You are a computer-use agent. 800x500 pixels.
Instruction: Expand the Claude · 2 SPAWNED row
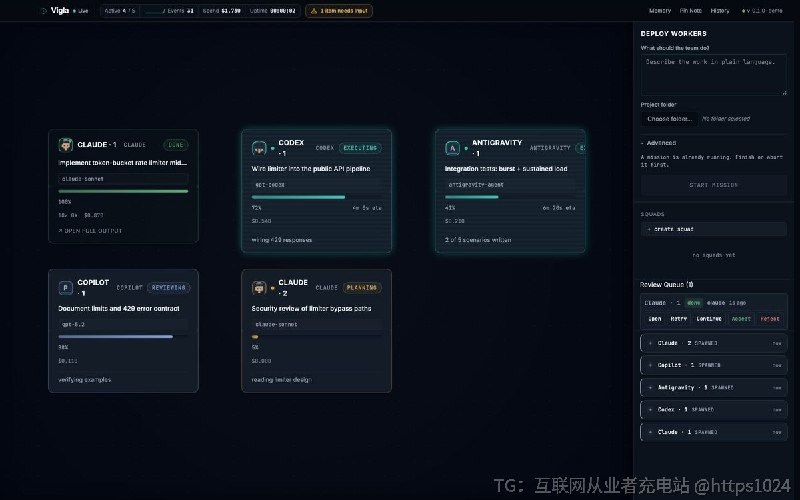point(713,343)
